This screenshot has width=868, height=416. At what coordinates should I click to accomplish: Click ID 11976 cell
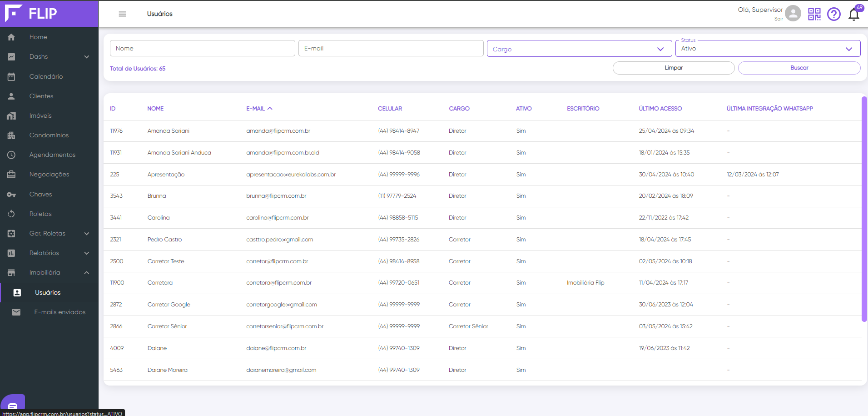coord(116,131)
